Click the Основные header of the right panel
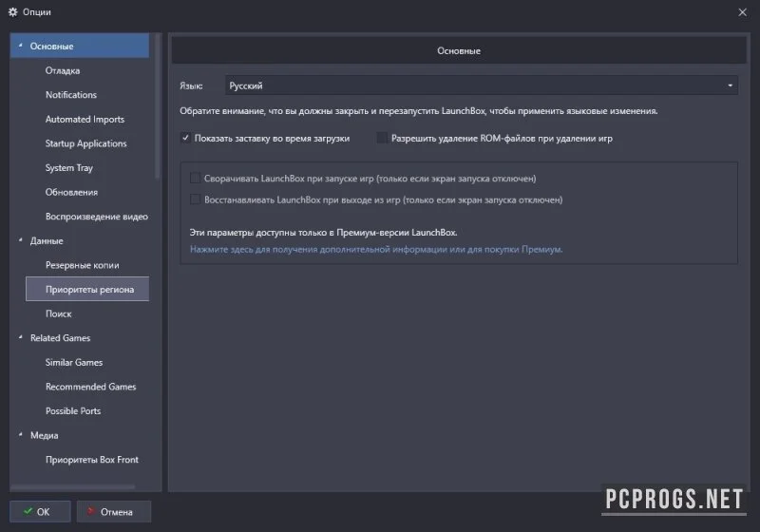 pyautogui.click(x=459, y=51)
